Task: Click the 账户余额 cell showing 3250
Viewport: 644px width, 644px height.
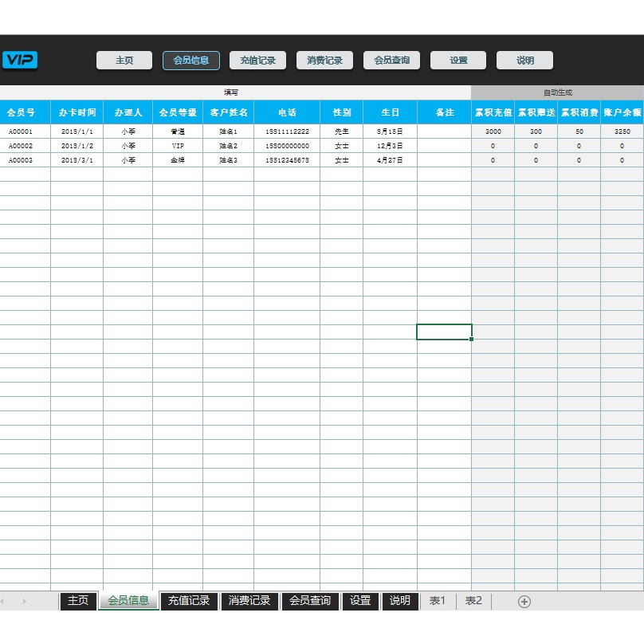Action: tap(622, 132)
